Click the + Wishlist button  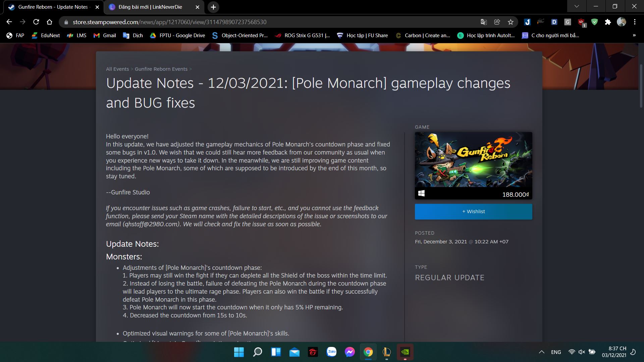coord(473,212)
